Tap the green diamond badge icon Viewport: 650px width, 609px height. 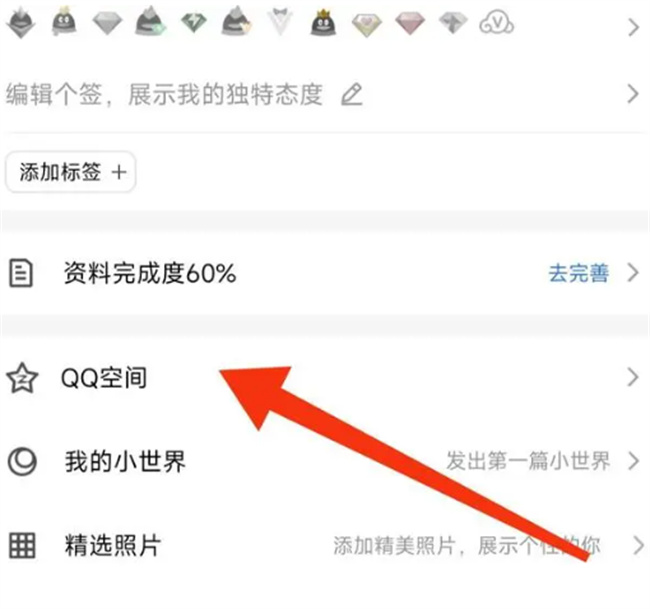pyautogui.click(x=194, y=23)
